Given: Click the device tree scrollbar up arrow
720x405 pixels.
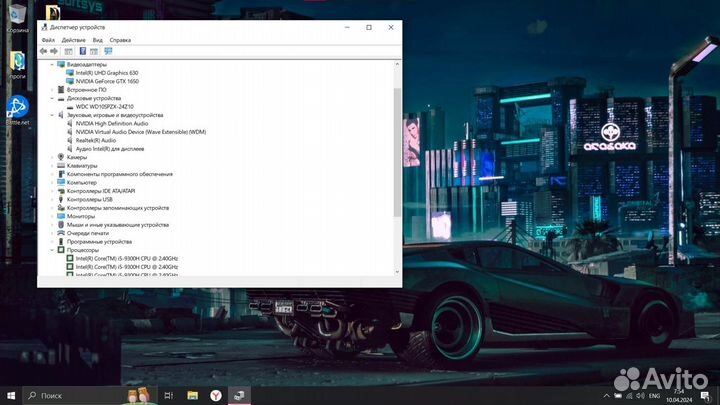Looking at the screenshot, I should click(x=397, y=64).
